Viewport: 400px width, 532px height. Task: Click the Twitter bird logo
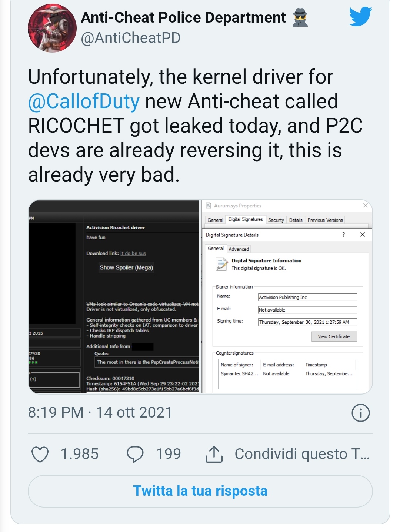[360, 17]
